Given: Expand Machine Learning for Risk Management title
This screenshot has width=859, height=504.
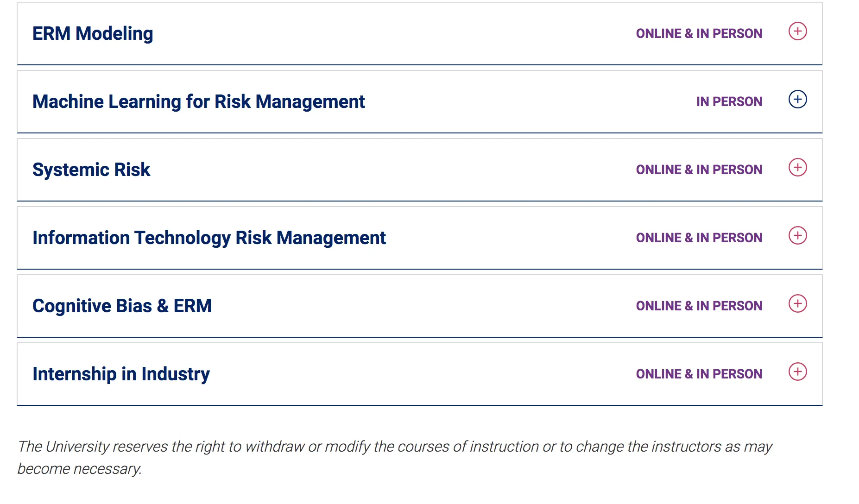Looking at the screenshot, I should coord(198,102).
